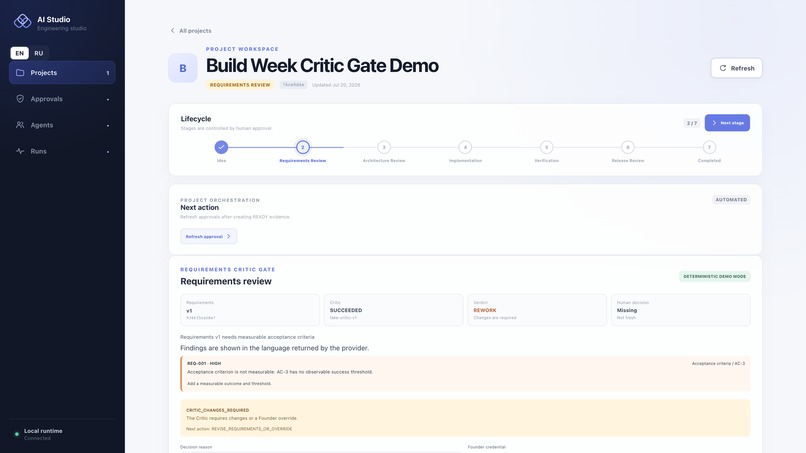The width and height of the screenshot is (806, 453).
Task: Click the REQ-001 HIGH finding
Action: (465, 373)
